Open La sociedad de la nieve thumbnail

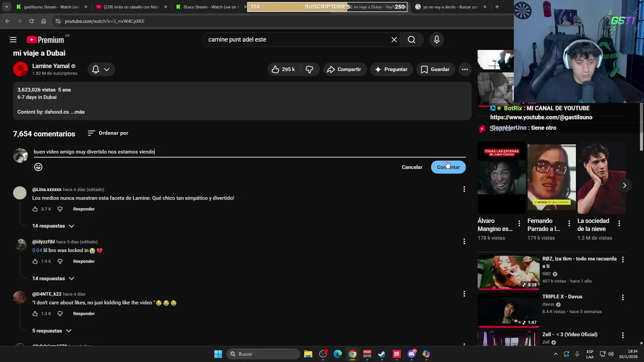pos(601,177)
